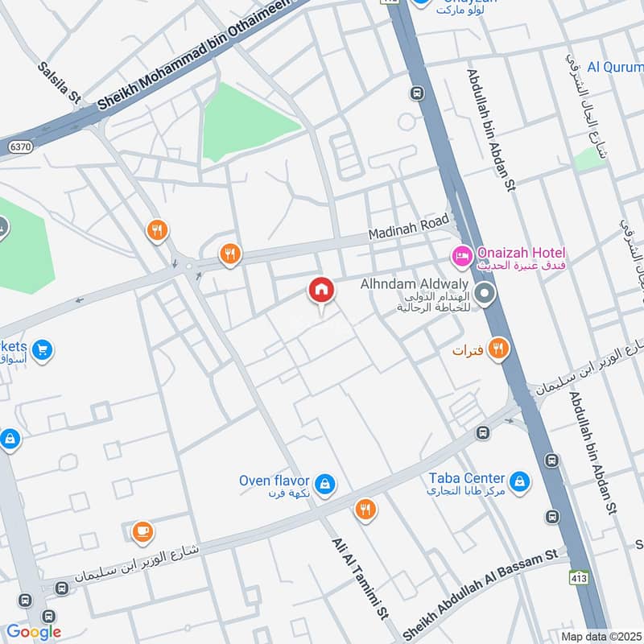Screen dimensions: 644x644
Task: Click the Google logo
Action: [34, 632]
